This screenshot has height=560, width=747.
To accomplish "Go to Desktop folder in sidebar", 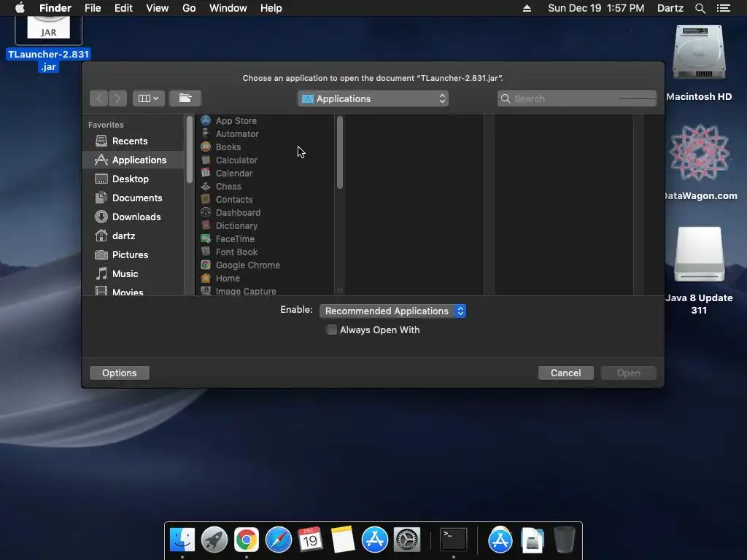I will (122, 179).
